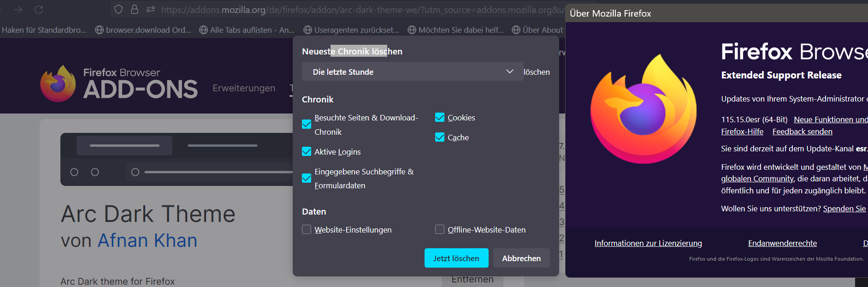Open the Firefox-Hilfe link
The image size is (868, 287).
pyautogui.click(x=742, y=132)
